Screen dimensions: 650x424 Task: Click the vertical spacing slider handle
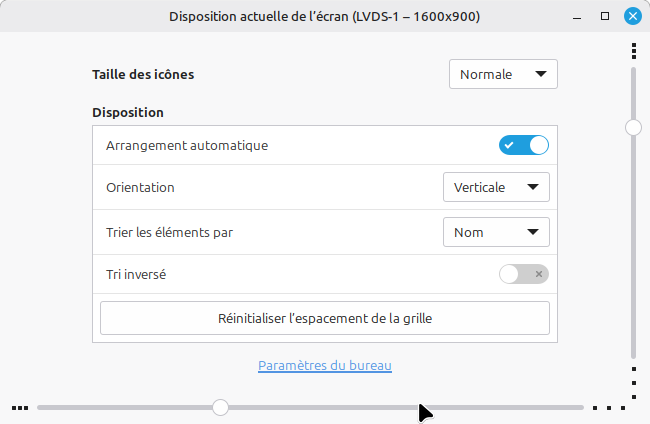tap(633, 127)
